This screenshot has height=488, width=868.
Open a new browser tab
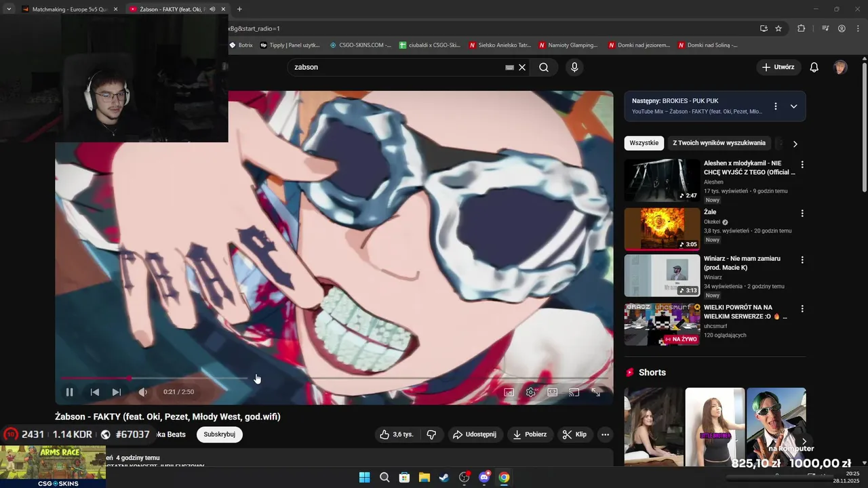239,9
